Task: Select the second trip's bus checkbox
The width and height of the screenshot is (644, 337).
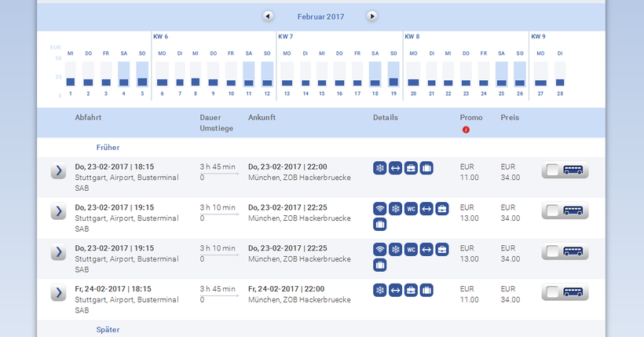Action: pos(553,211)
